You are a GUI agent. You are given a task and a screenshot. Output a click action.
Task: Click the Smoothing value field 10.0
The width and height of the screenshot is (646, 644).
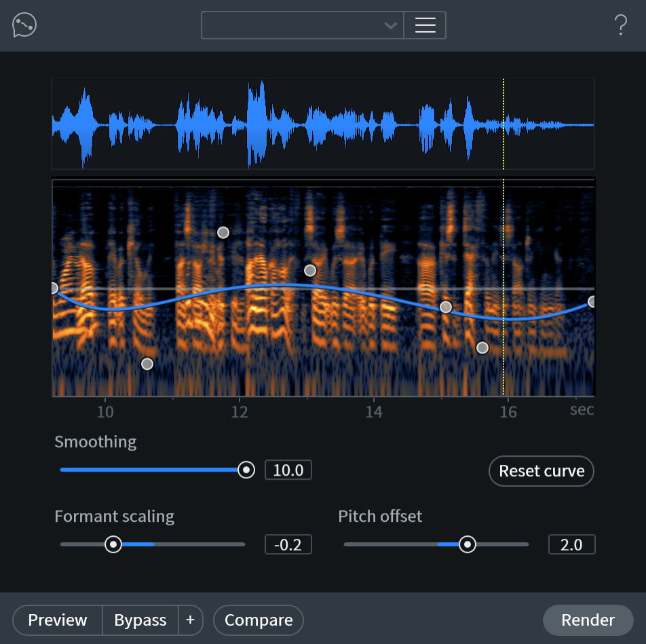pyautogui.click(x=288, y=470)
